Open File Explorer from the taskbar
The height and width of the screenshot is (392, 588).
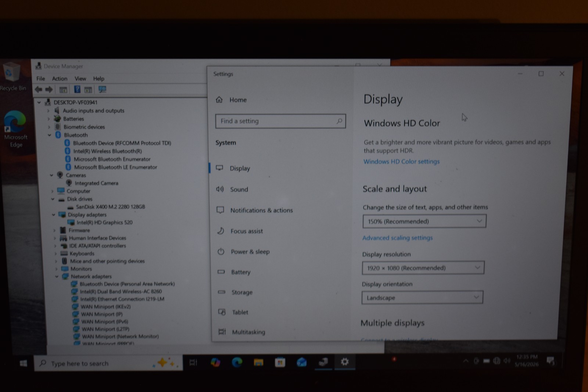259,363
